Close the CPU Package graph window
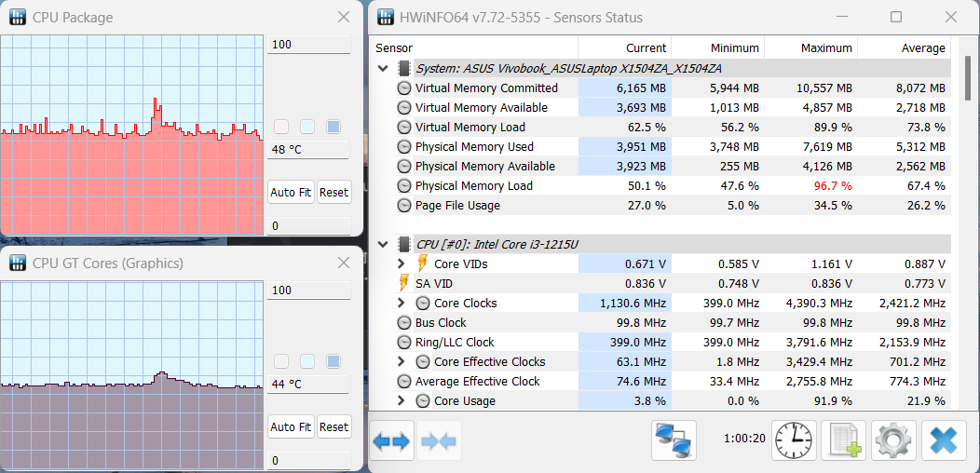Viewport: 980px width, 473px height. click(x=343, y=17)
